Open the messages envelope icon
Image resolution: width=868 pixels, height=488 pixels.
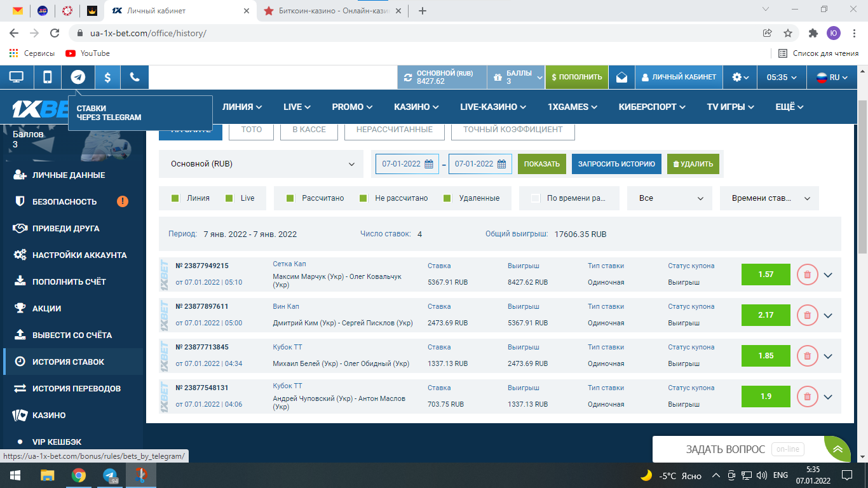[x=621, y=77]
